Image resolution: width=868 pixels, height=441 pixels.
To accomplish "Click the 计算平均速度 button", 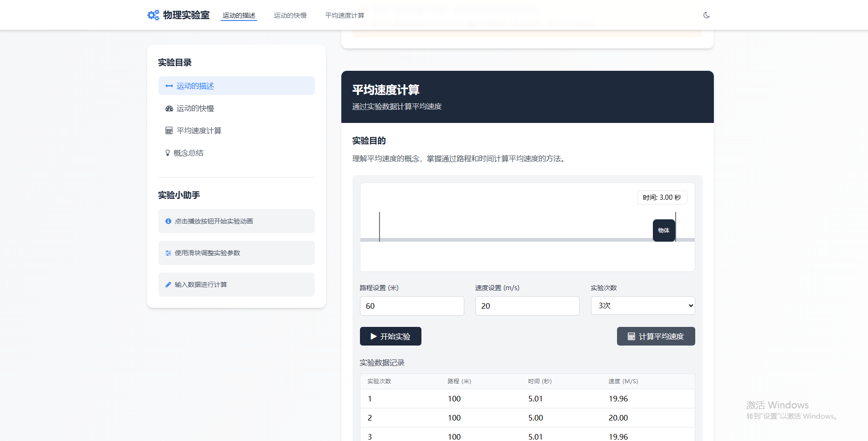I will click(x=656, y=336).
